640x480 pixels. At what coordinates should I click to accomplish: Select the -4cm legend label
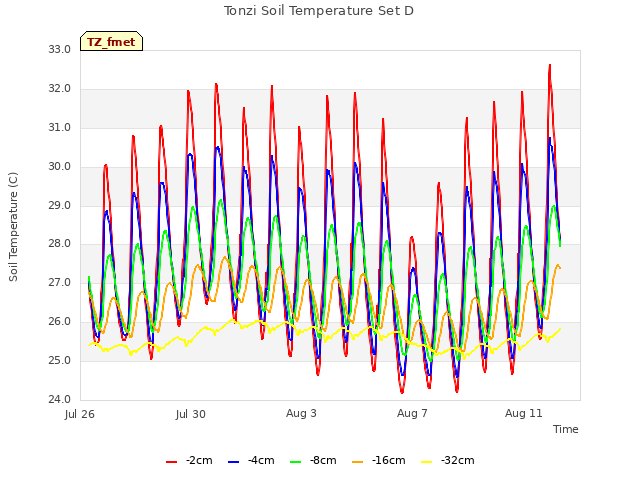(261, 460)
